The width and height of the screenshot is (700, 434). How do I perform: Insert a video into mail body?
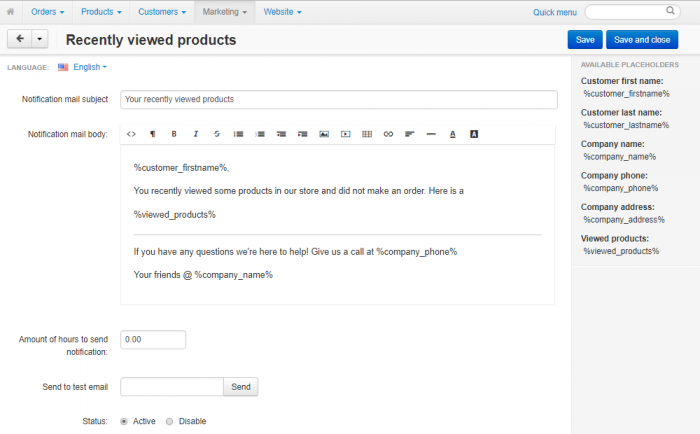346,134
